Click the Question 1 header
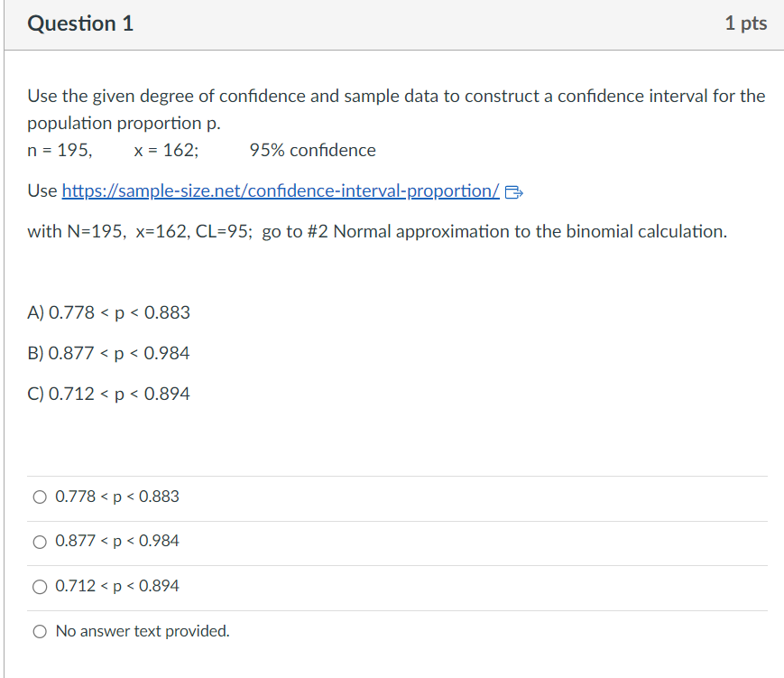 [x=80, y=23]
